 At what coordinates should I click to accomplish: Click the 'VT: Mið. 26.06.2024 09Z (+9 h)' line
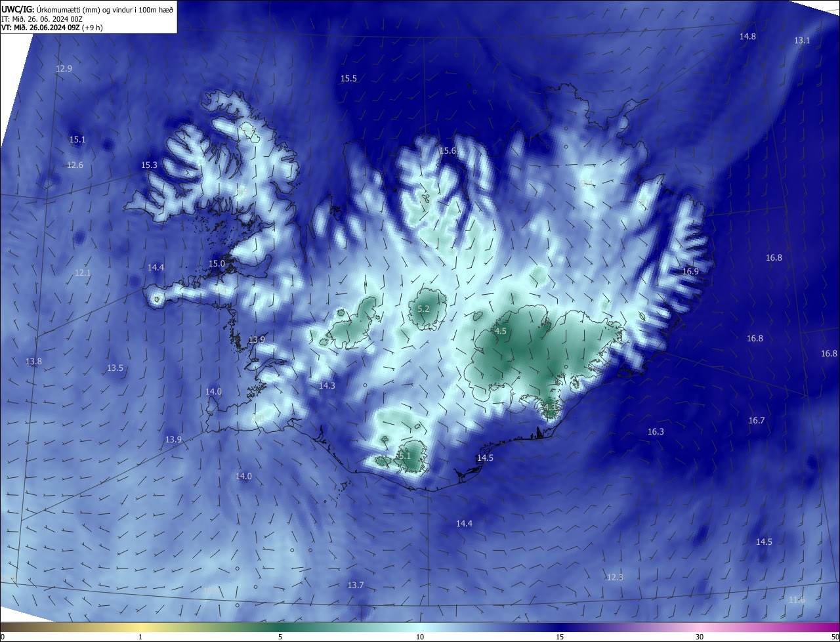click(x=52, y=28)
